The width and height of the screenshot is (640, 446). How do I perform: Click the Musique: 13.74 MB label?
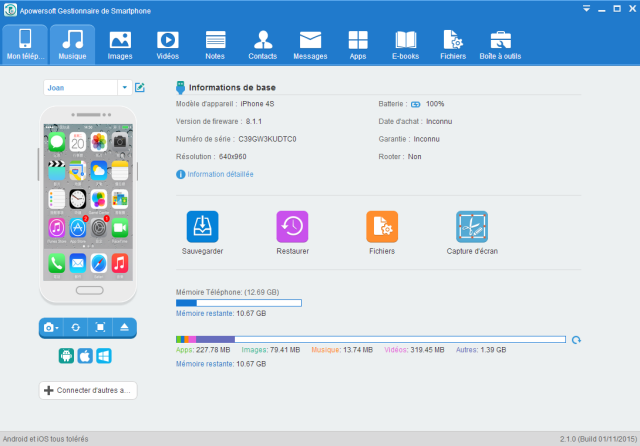pyautogui.click(x=342, y=350)
